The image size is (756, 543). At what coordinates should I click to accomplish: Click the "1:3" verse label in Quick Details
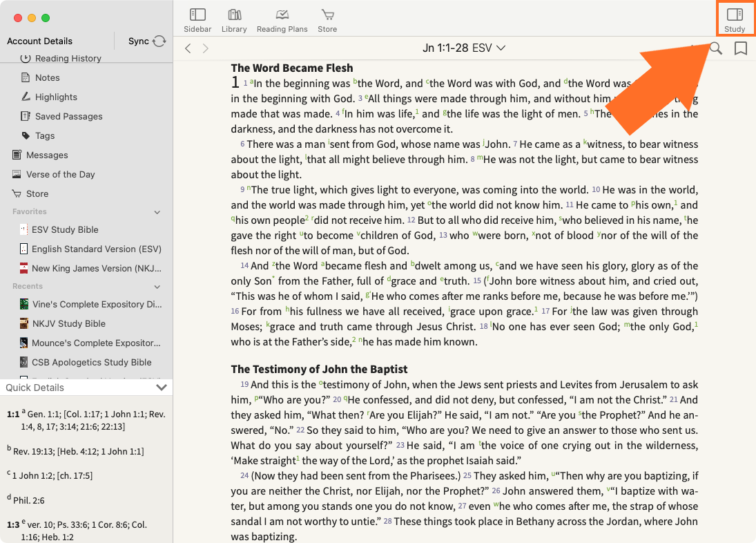click(x=13, y=524)
